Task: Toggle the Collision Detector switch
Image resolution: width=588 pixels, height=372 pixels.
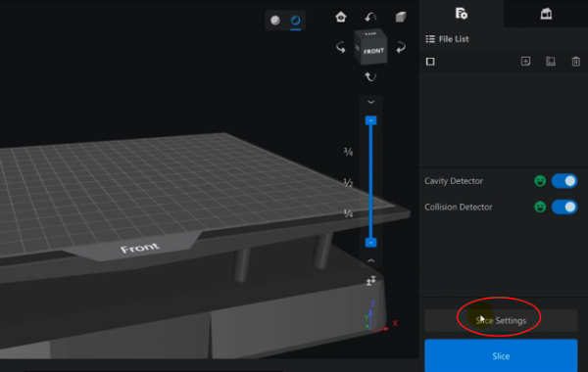Action: [x=564, y=207]
